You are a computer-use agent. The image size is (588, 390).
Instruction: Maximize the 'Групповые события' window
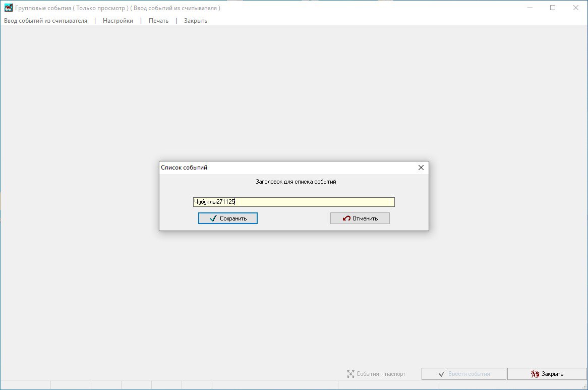point(553,8)
